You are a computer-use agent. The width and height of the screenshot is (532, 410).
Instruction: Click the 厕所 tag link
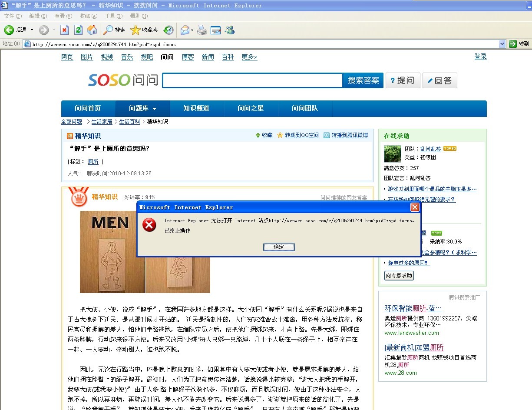tap(93, 162)
